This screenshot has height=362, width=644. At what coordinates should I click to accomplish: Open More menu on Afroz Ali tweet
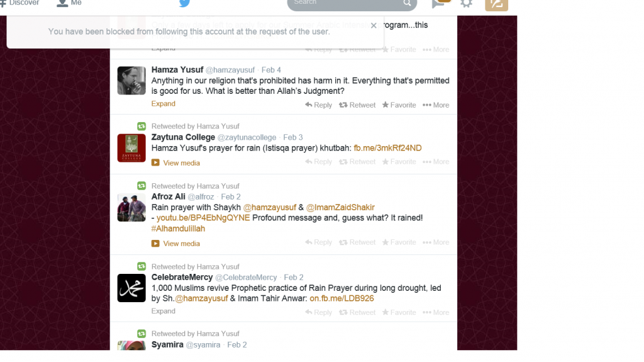[x=436, y=242]
